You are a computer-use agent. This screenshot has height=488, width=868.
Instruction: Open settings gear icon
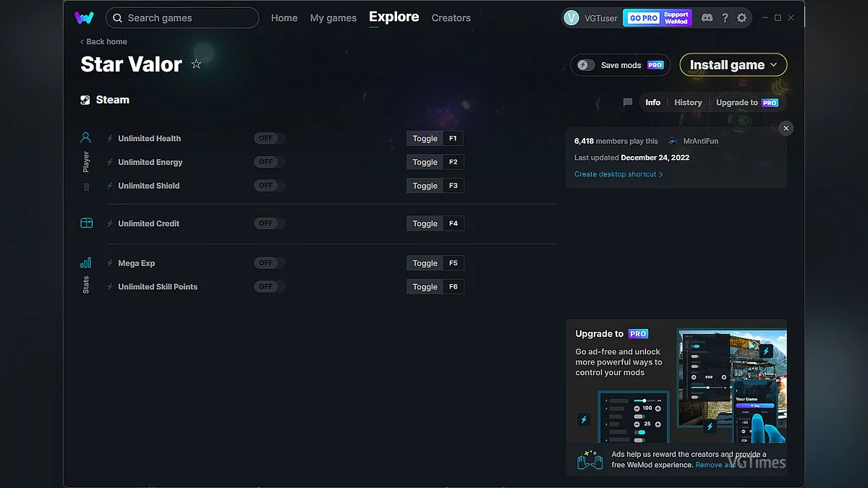[x=741, y=18]
